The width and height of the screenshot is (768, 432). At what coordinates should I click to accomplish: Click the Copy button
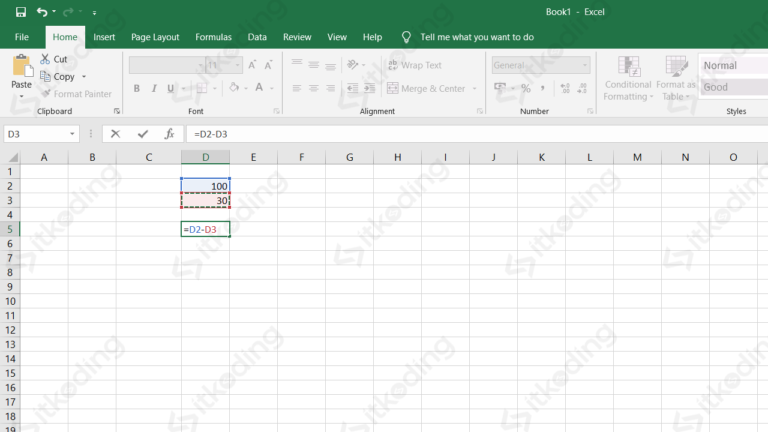(x=58, y=77)
